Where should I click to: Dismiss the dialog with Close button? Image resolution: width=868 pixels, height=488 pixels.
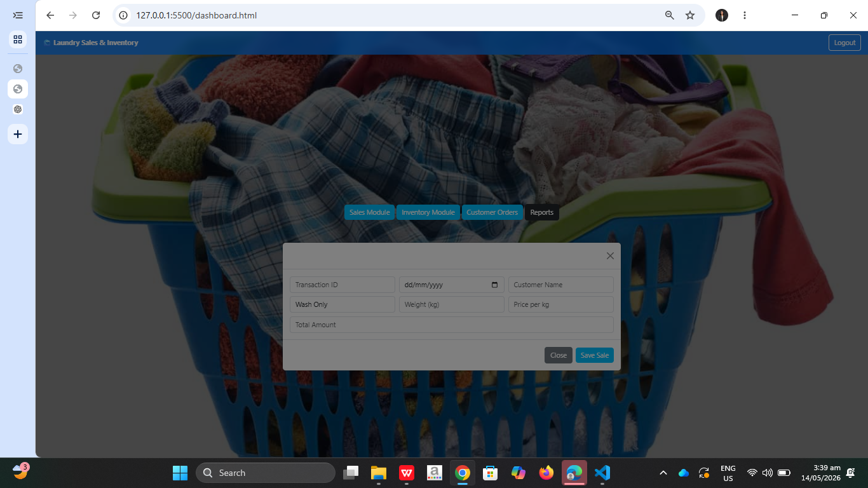[x=559, y=355]
